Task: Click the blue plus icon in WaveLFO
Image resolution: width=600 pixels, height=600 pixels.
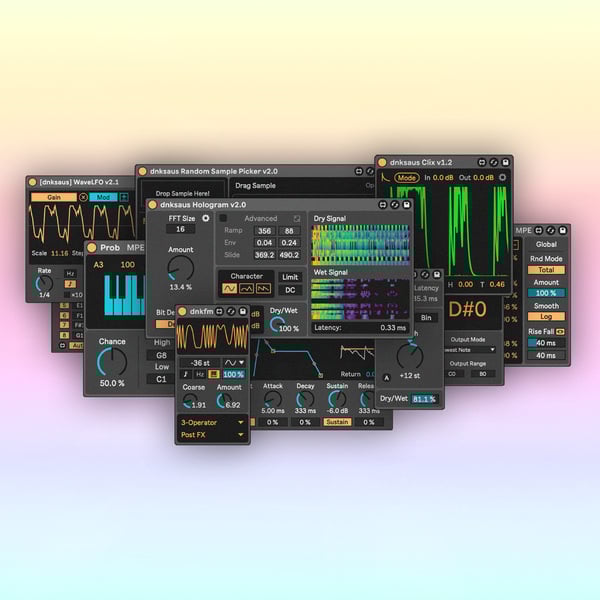Action: point(124,197)
